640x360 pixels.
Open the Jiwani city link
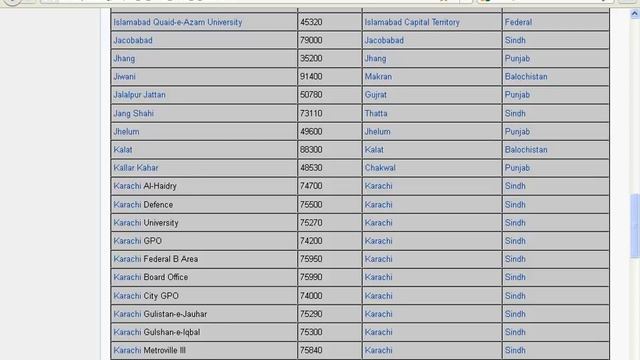pyautogui.click(x=124, y=76)
